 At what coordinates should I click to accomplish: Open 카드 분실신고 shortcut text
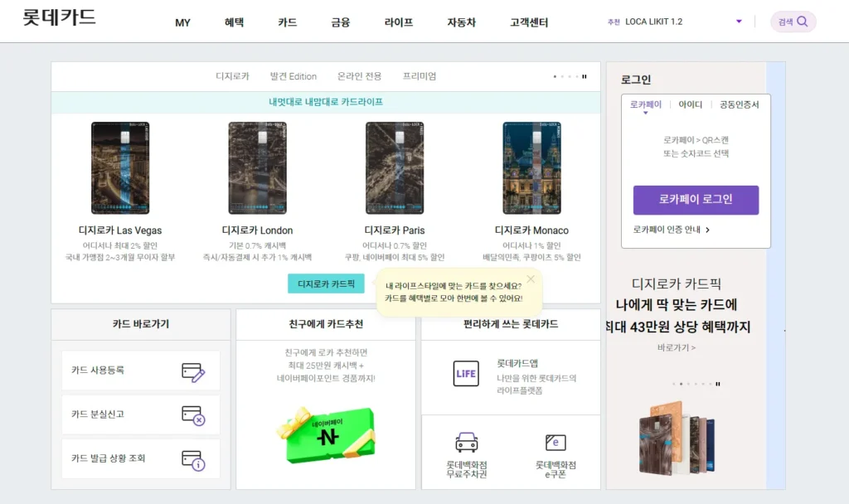[98, 414]
